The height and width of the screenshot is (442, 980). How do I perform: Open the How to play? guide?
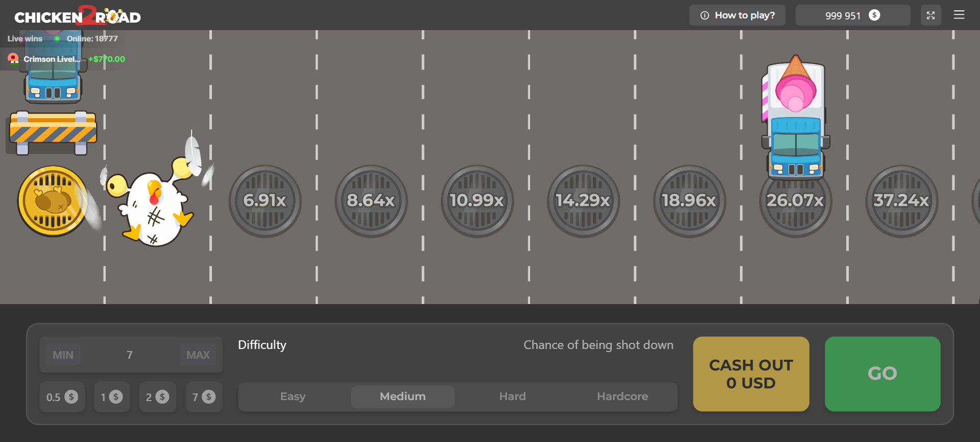[x=737, y=15]
